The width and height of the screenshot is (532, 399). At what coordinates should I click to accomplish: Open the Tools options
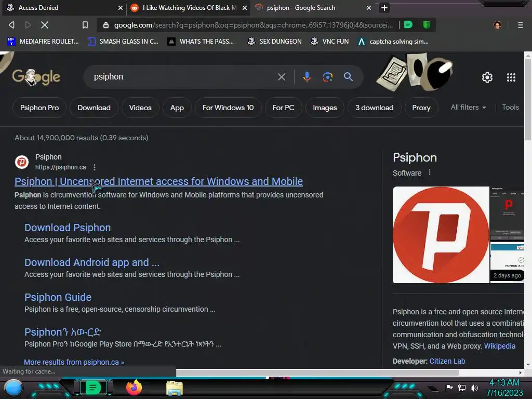click(x=510, y=107)
